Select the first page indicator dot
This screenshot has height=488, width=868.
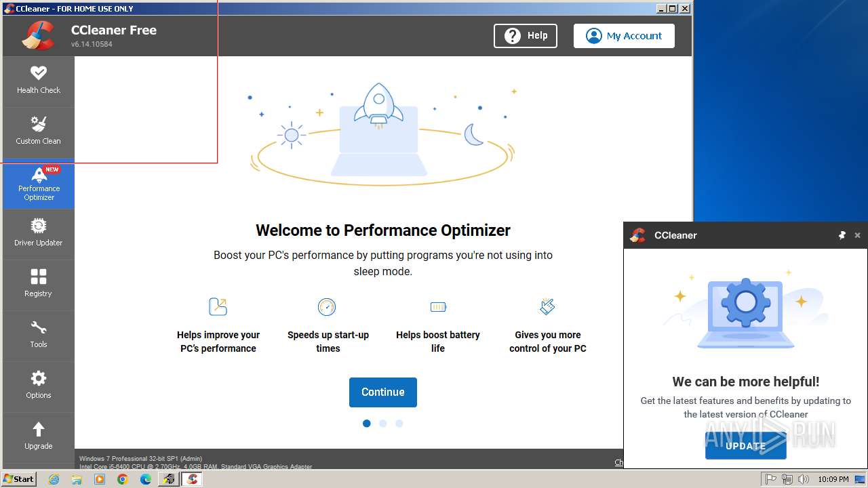click(367, 424)
